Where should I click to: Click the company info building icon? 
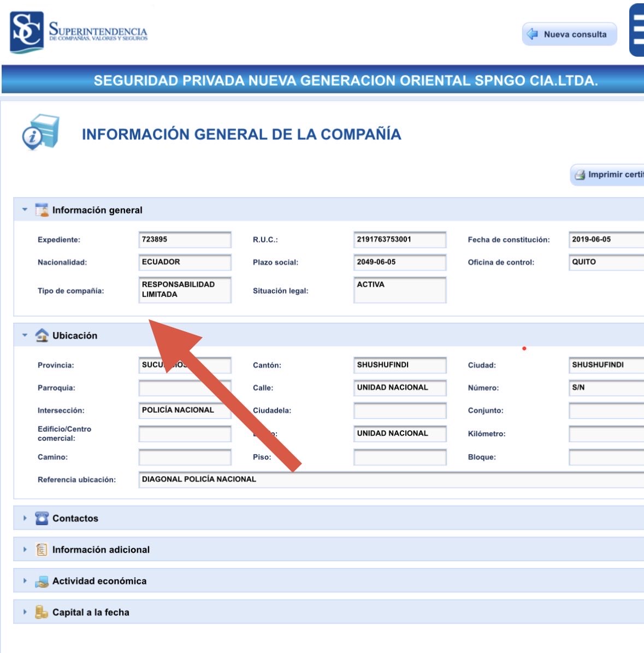pyautogui.click(x=40, y=132)
